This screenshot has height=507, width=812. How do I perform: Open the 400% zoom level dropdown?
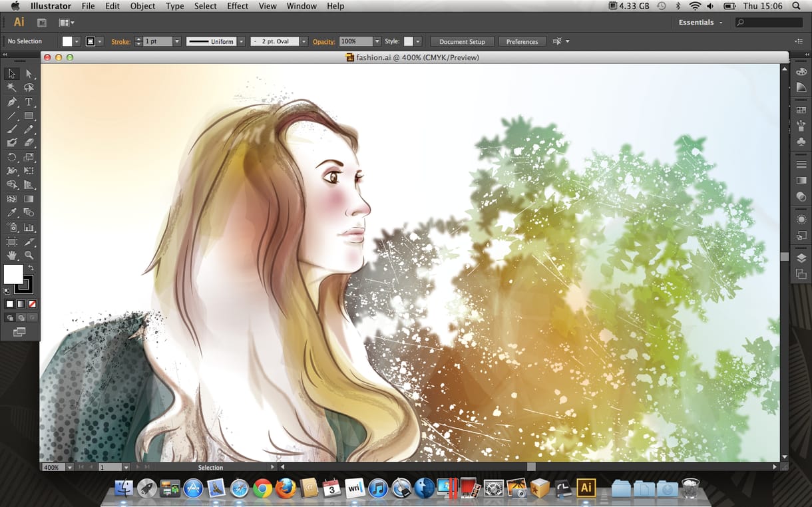[x=69, y=468]
